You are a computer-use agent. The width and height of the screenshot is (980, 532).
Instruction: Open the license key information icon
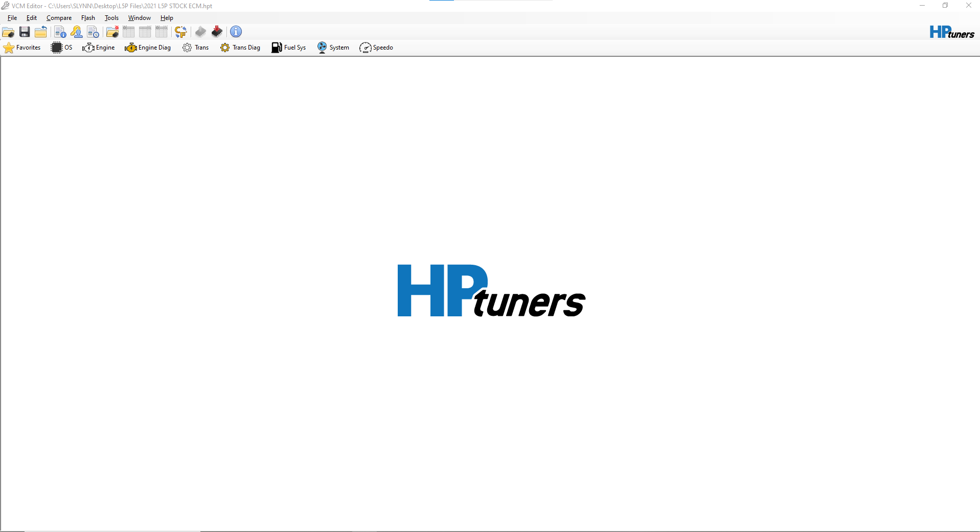point(77,32)
